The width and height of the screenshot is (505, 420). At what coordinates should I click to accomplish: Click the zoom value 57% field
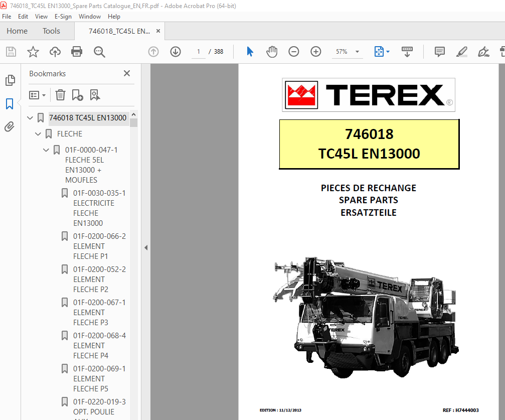tap(342, 52)
